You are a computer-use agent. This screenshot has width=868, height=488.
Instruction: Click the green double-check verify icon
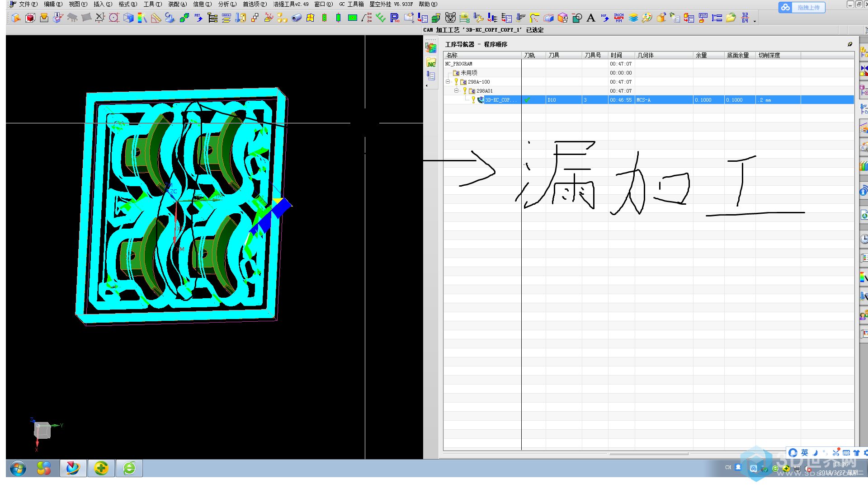381,18
